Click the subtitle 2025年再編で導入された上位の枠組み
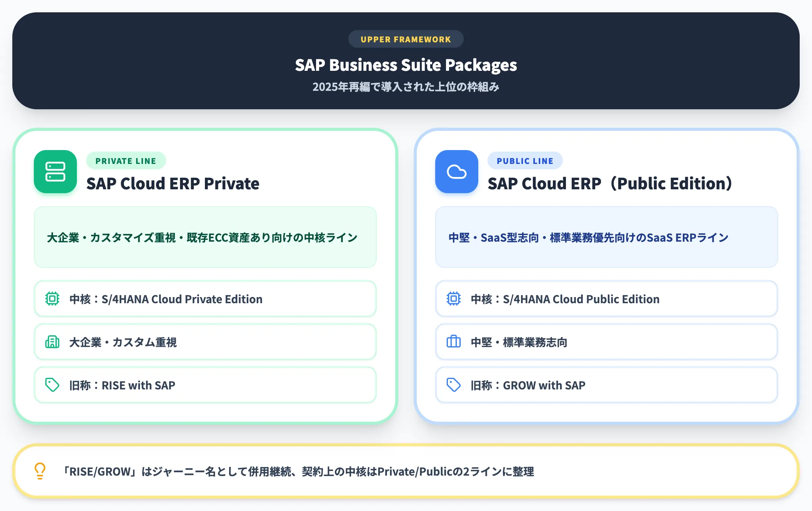 [406, 87]
